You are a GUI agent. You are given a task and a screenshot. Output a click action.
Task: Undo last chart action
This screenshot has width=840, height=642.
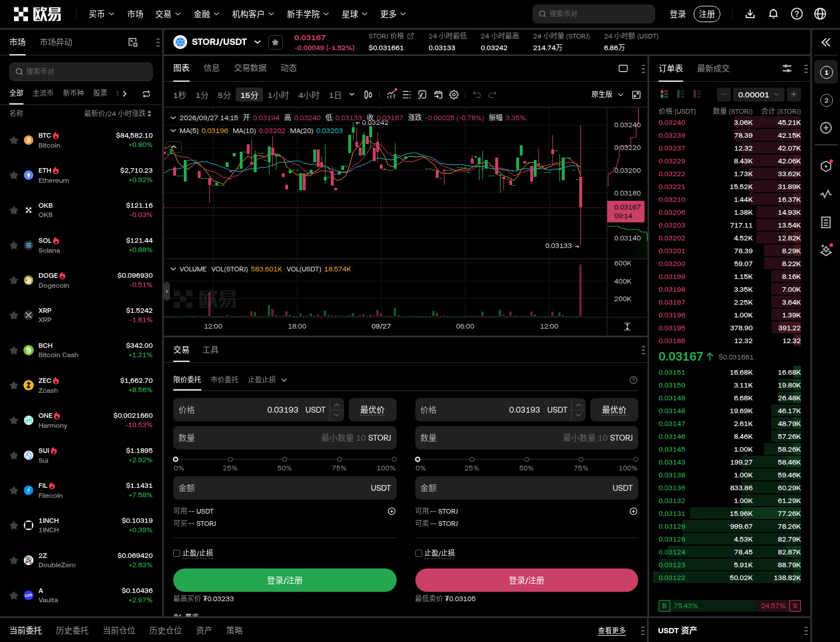477,95
